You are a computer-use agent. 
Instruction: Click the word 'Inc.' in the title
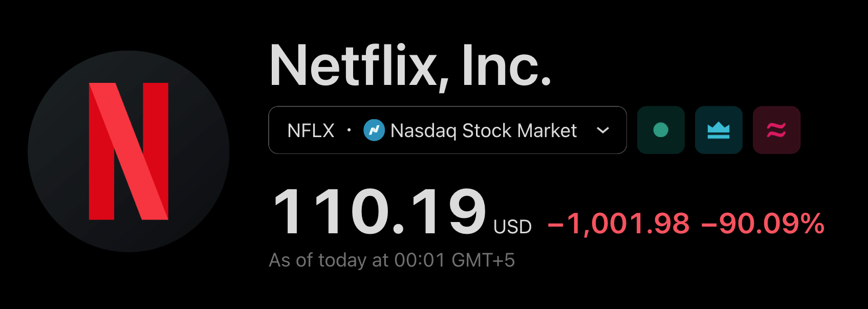coord(506,65)
